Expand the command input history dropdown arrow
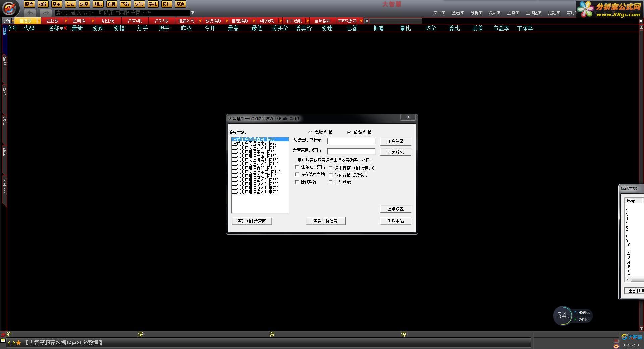 pos(193,13)
